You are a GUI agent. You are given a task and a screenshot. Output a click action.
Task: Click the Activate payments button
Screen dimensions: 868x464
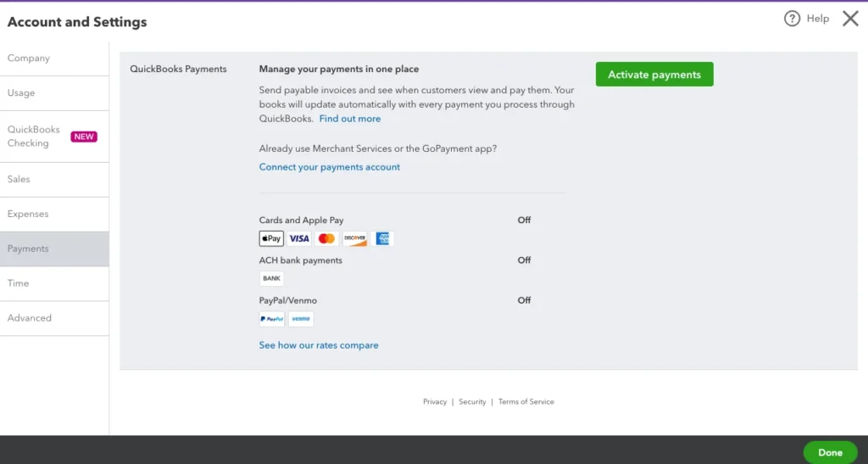click(654, 74)
